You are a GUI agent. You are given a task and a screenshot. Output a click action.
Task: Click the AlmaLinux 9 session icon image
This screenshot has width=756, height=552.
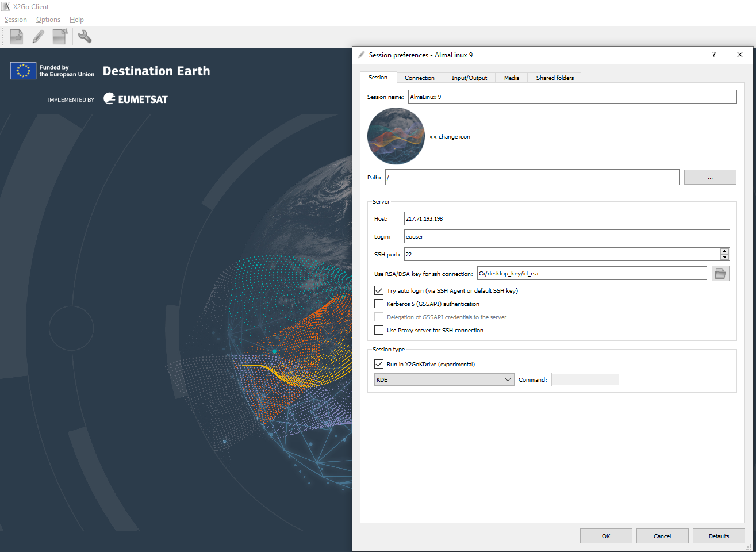click(396, 136)
